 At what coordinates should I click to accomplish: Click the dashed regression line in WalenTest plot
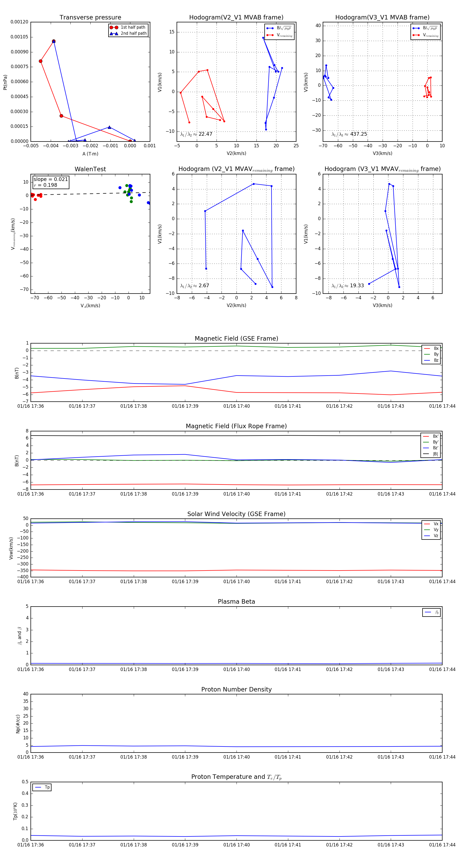pyautogui.click(x=90, y=194)
